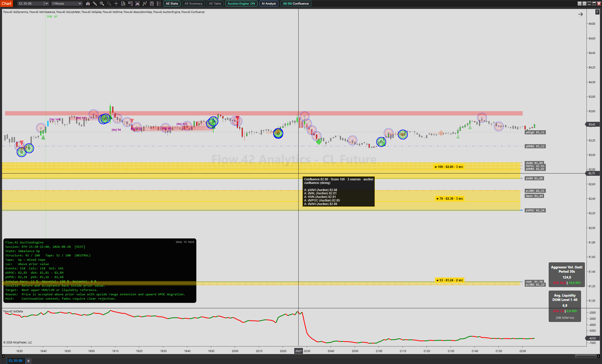Click the Aggressor Vol. (last) panel
This screenshot has height=364, width=602.
[x=567, y=275]
